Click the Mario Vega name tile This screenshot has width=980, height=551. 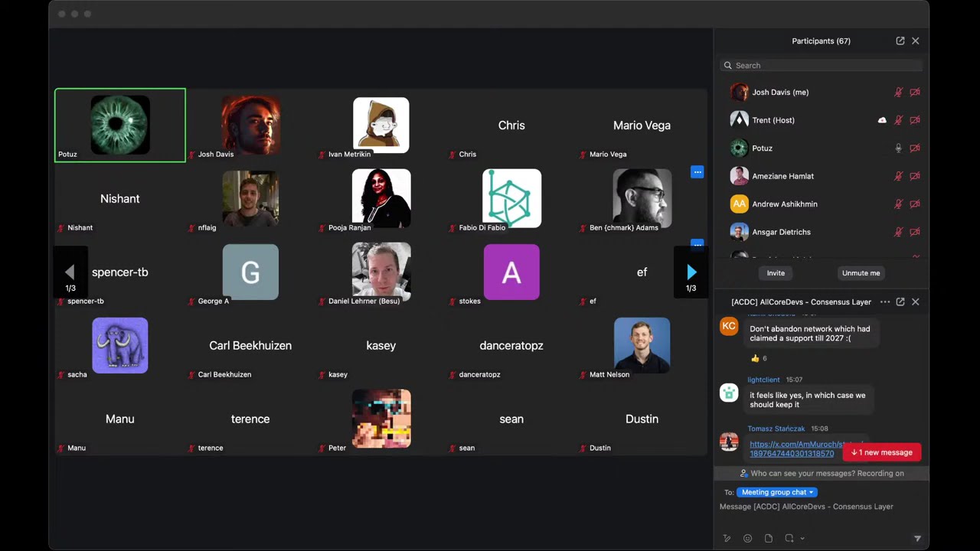(642, 126)
